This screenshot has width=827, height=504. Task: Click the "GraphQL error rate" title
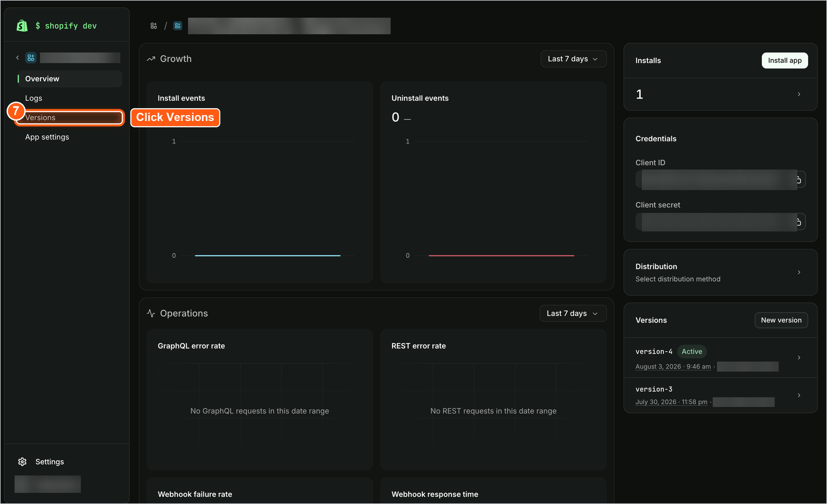(x=191, y=346)
